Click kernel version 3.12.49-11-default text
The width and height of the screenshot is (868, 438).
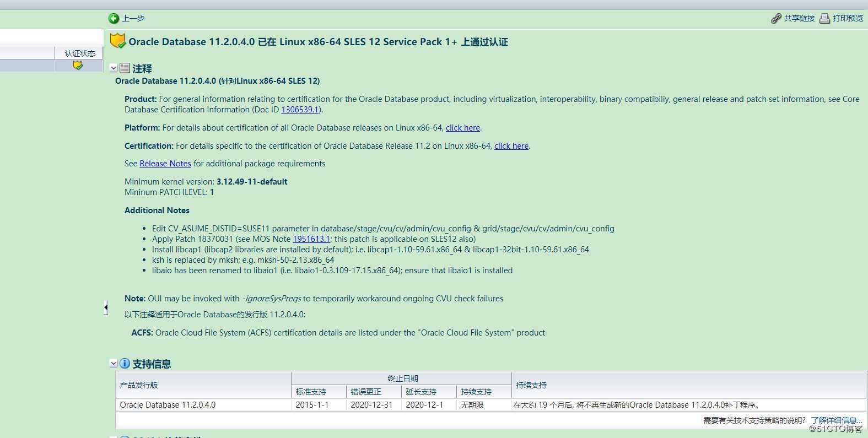[252, 182]
